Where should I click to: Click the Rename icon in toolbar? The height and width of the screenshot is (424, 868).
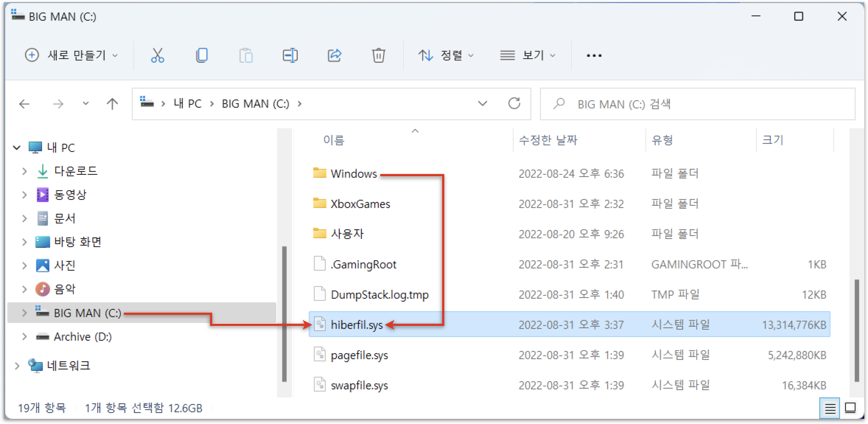290,55
